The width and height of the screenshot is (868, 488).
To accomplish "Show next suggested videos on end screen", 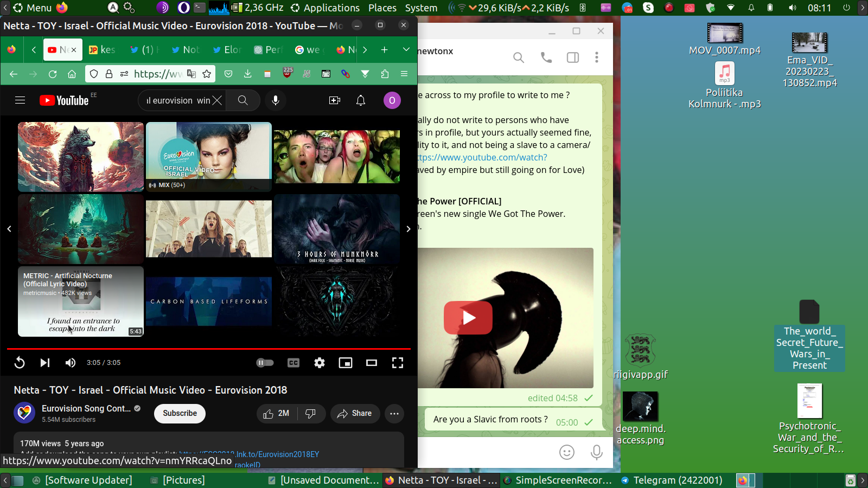I will pyautogui.click(x=409, y=229).
